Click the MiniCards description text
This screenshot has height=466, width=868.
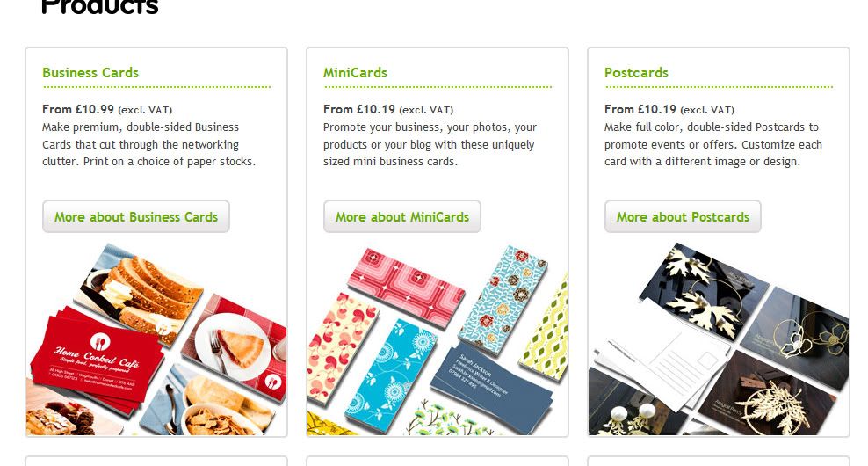[430, 144]
